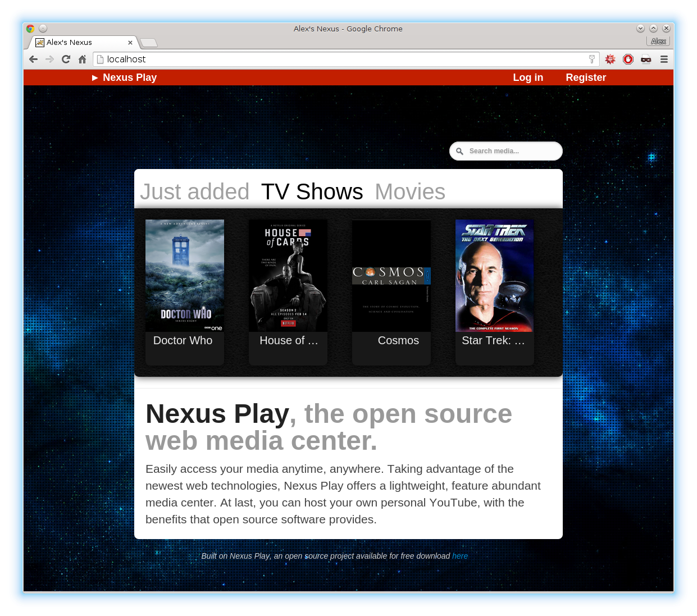This screenshot has height=616, width=697.
Task: Click the 'Star Trek: …' title text
Action: tap(493, 340)
